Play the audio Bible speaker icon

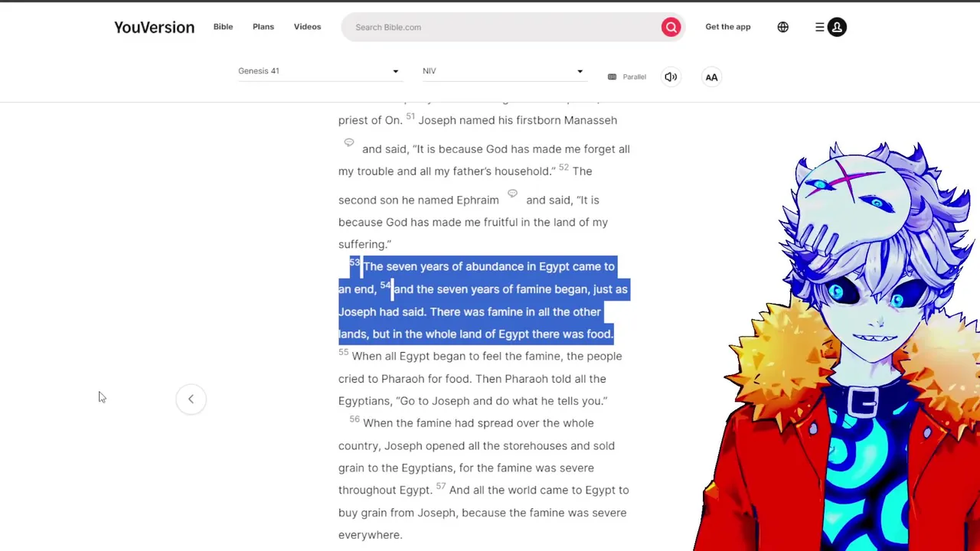tap(671, 77)
